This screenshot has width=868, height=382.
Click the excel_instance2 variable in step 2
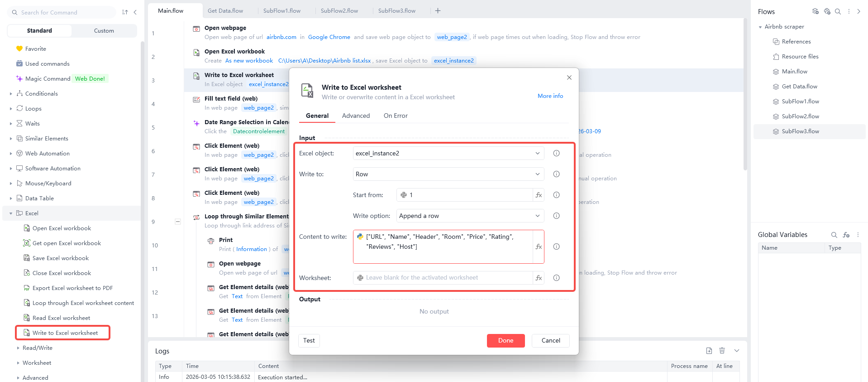coord(454,61)
